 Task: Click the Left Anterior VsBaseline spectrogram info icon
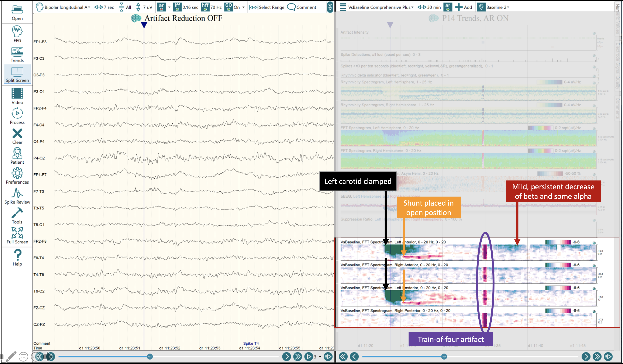coord(594,243)
